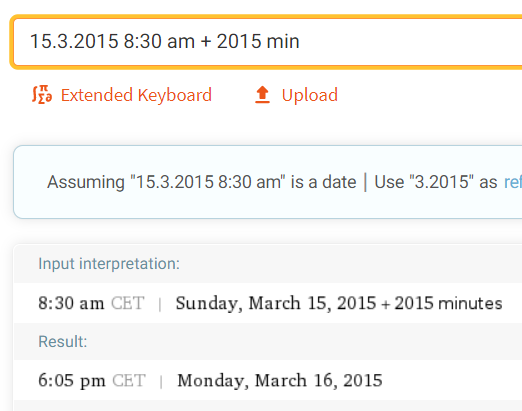522x411 pixels.
Task: Select the Result heading
Action: tap(63, 342)
